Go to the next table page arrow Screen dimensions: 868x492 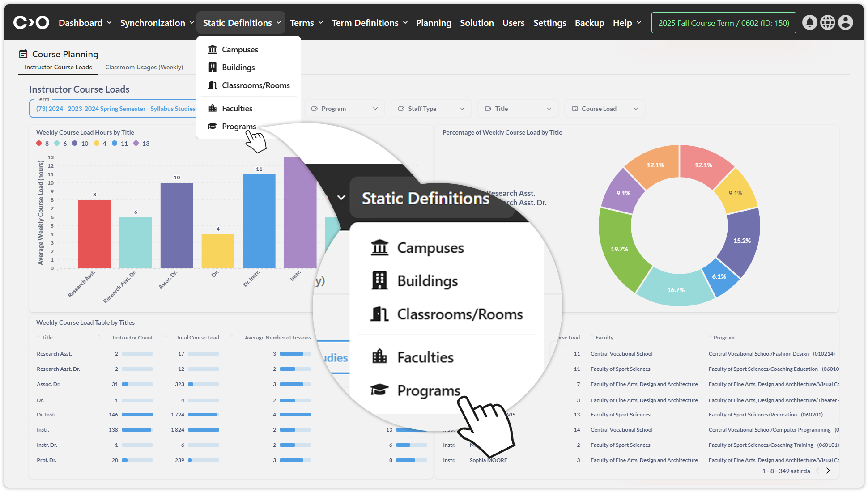[x=828, y=471]
